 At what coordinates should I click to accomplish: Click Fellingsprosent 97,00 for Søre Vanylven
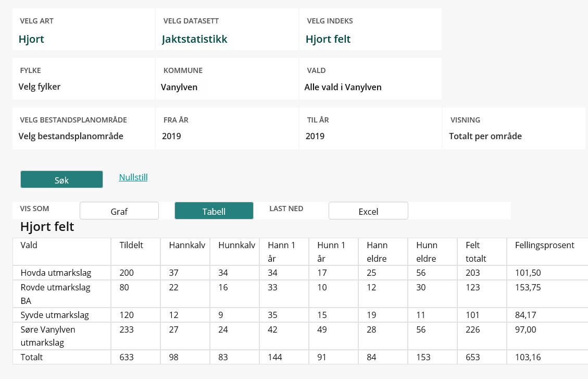pyautogui.click(x=526, y=329)
